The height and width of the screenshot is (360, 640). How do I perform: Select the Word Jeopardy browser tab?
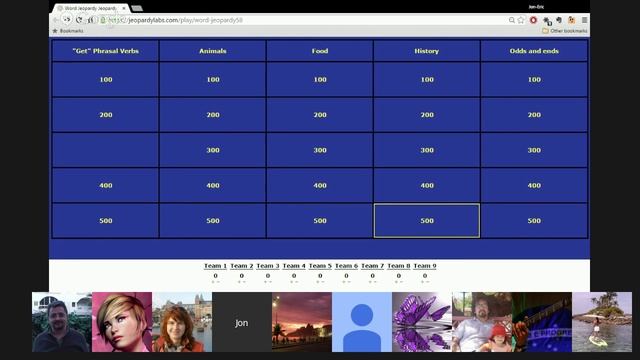(91, 8)
